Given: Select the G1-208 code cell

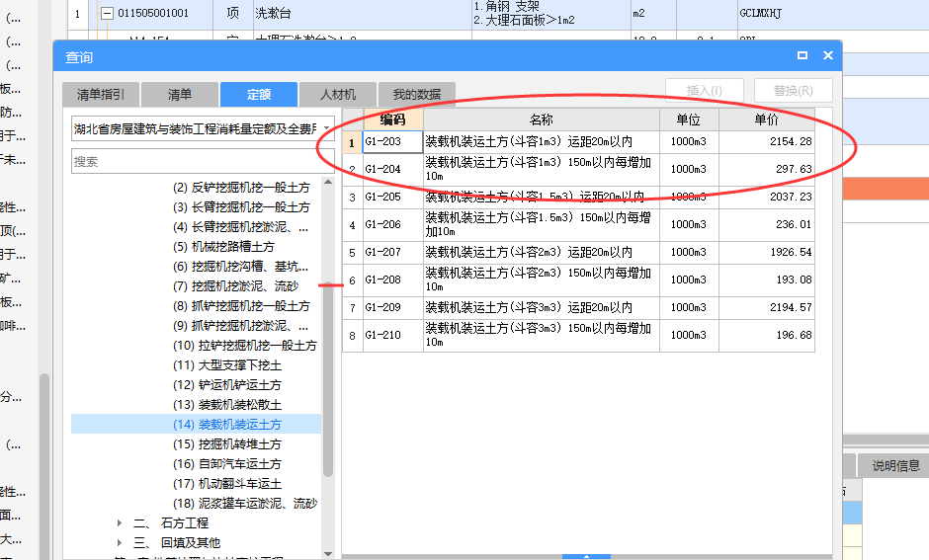Looking at the screenshot, I should 392,280.
